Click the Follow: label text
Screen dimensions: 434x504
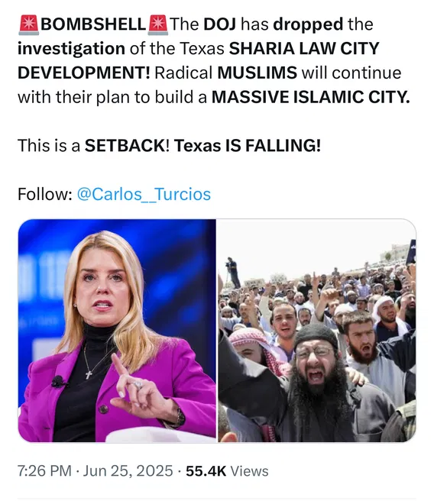pos(45,194)
